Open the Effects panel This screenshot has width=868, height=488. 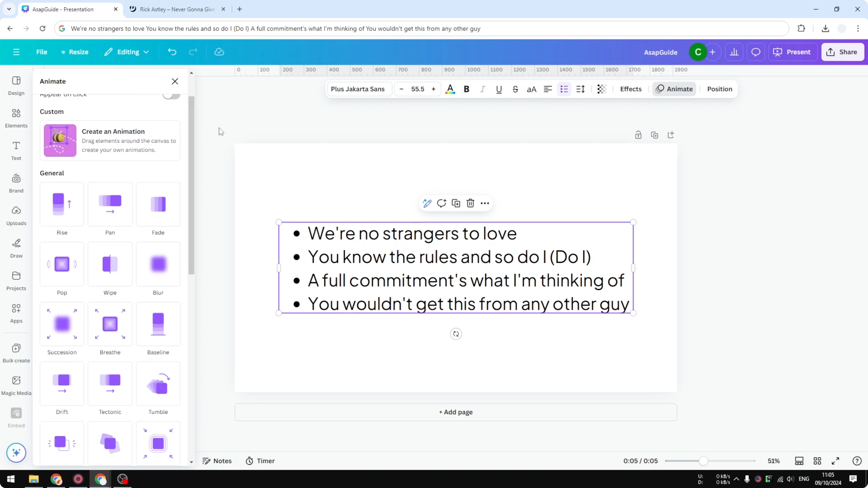(x=631, y=89)
